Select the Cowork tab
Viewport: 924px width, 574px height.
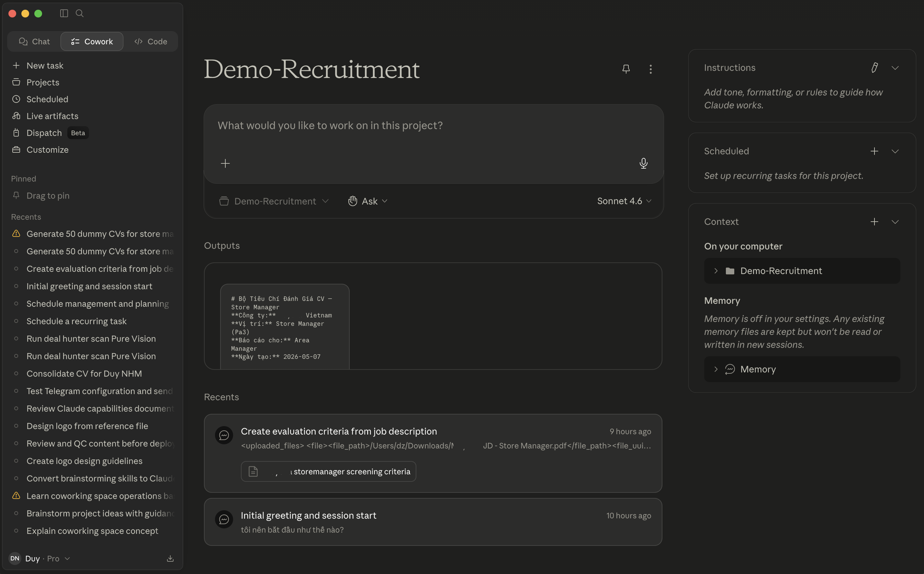click(92, 41)
